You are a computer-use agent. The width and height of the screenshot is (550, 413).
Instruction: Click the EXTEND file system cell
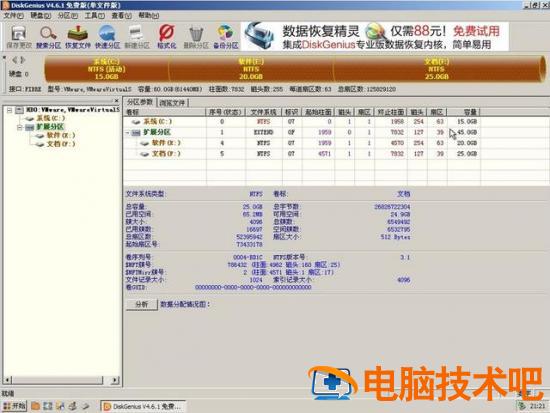point(264,133)
